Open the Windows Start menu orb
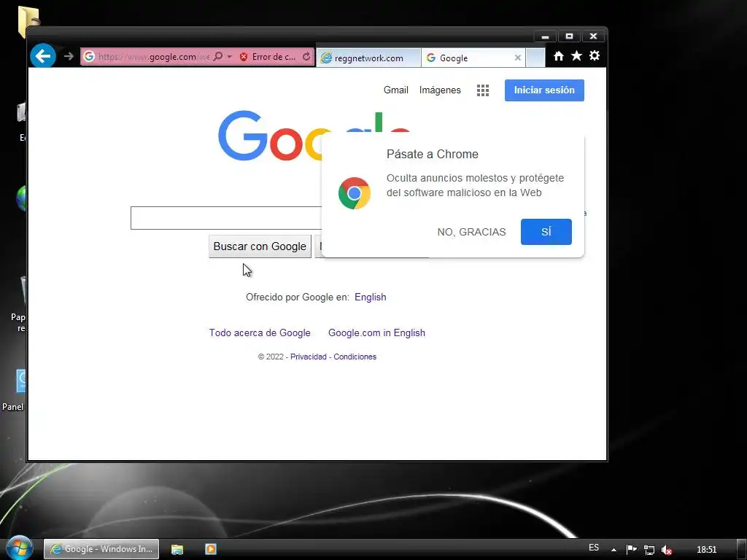Viewport: 747px width, 560px height. click(x=20, y=548)
